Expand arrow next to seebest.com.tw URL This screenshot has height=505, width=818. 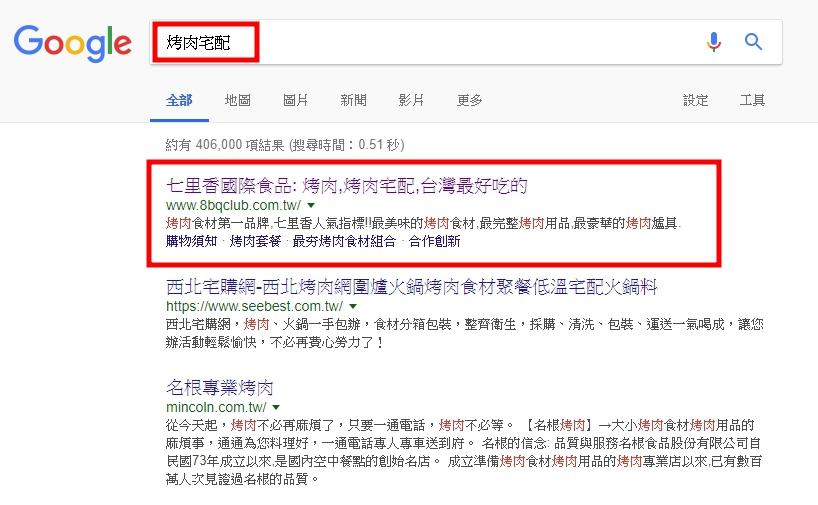click(353, 306)
